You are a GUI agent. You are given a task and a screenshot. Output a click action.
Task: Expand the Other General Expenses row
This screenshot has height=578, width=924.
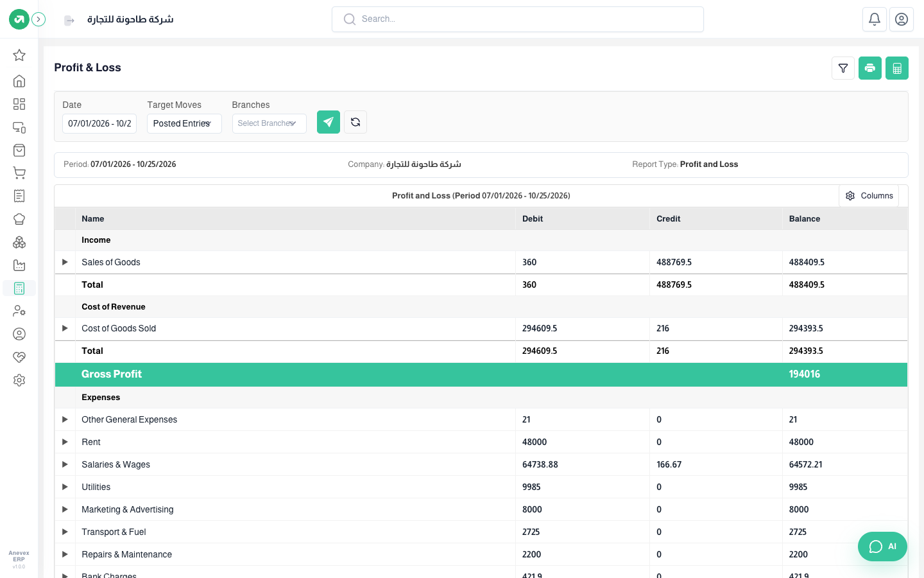(x=65, y=419)
